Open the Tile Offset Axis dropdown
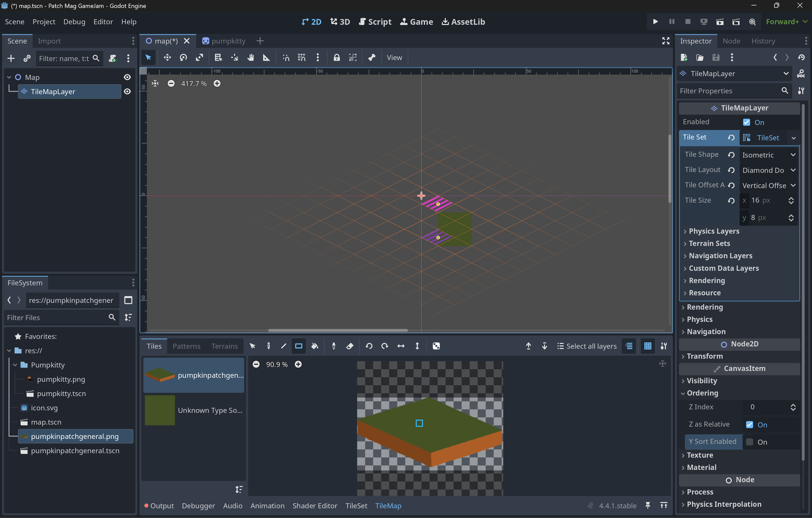Viewport: 812px width, 518px height. click(x=769, y=185)
